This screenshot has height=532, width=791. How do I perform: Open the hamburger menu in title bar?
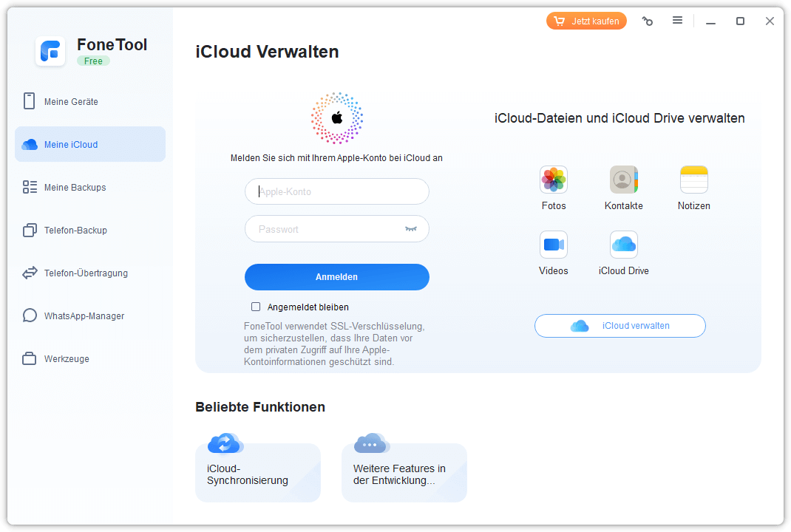click(677, 21)
